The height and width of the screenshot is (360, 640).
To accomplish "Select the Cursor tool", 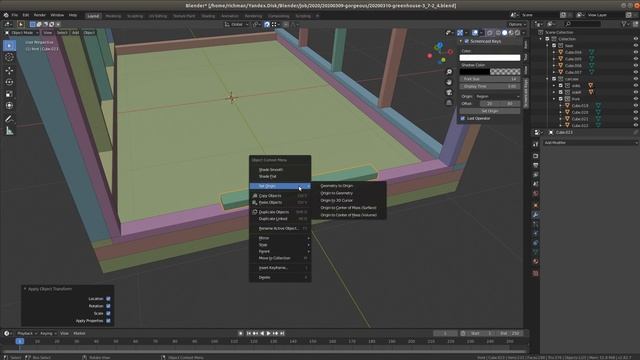I will (x=9, y=58).
